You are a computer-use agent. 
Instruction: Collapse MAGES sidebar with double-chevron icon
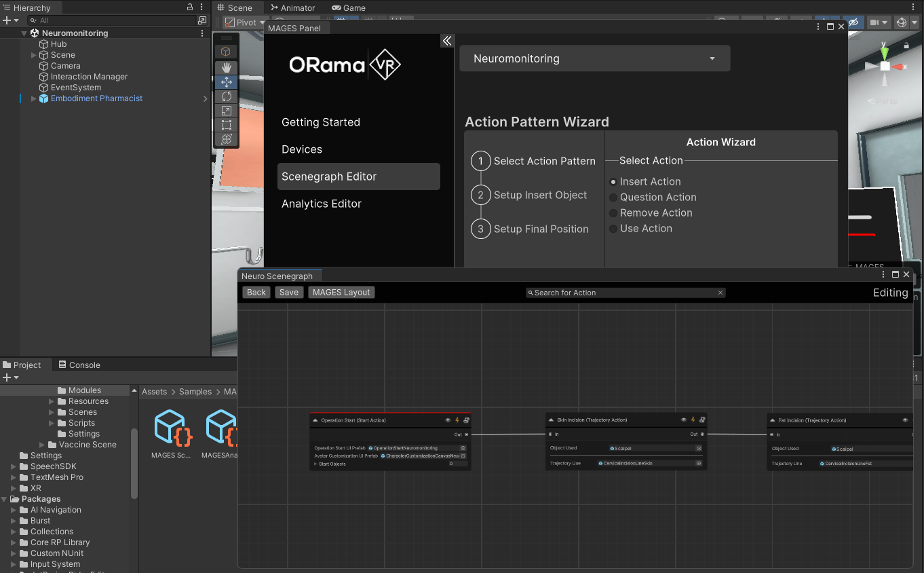(x=446, y=41)
